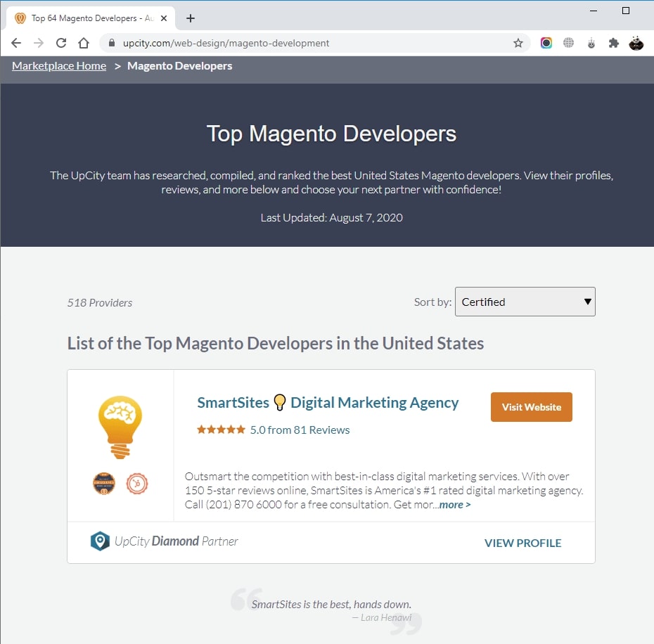
Task: Minimize the browser window
Action: click(594, 11)
